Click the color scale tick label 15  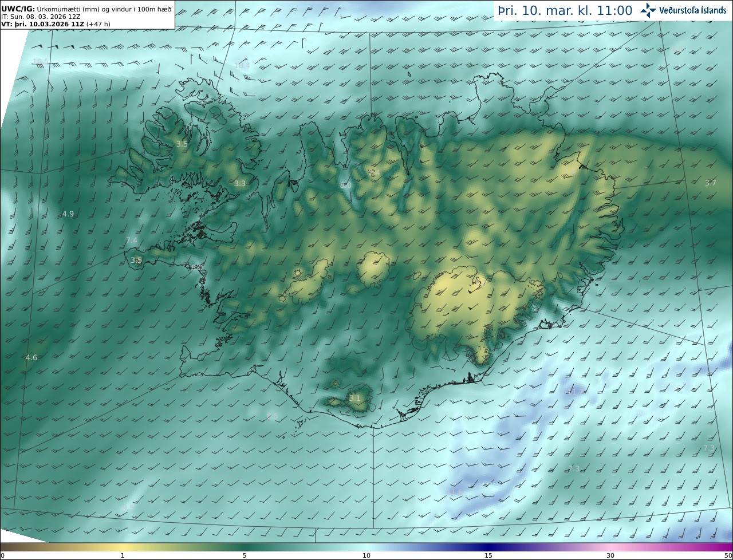[488, 555]
